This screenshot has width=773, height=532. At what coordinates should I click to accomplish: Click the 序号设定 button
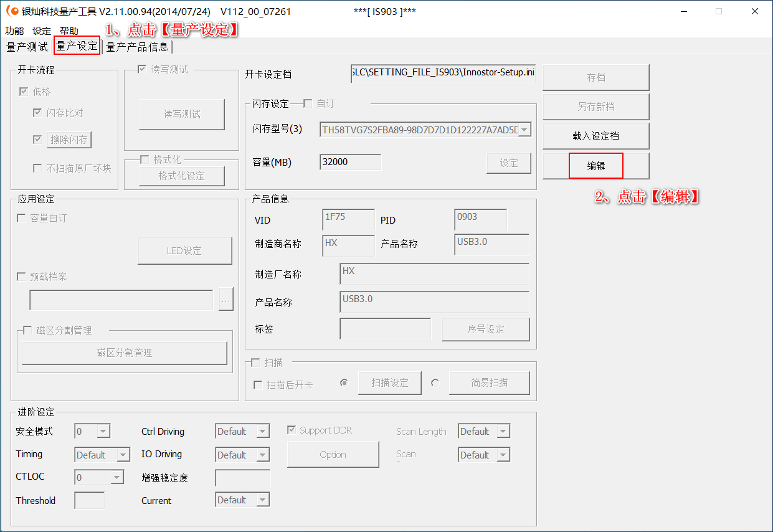486,329
